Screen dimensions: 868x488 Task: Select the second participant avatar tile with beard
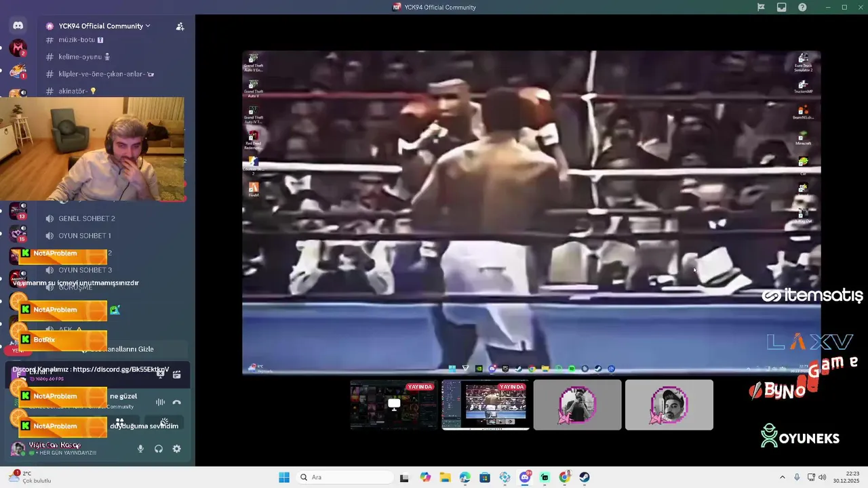tap(669, 405)
